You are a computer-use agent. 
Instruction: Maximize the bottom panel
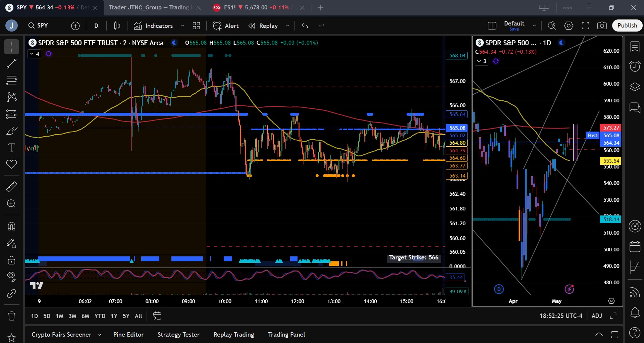pos(614,334)
